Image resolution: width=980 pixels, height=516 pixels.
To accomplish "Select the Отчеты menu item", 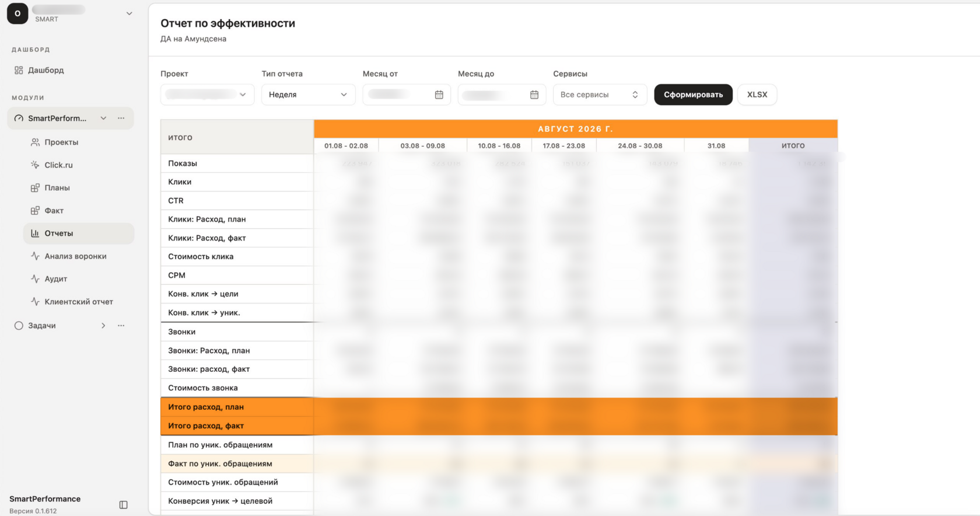I will pos(79,233).
